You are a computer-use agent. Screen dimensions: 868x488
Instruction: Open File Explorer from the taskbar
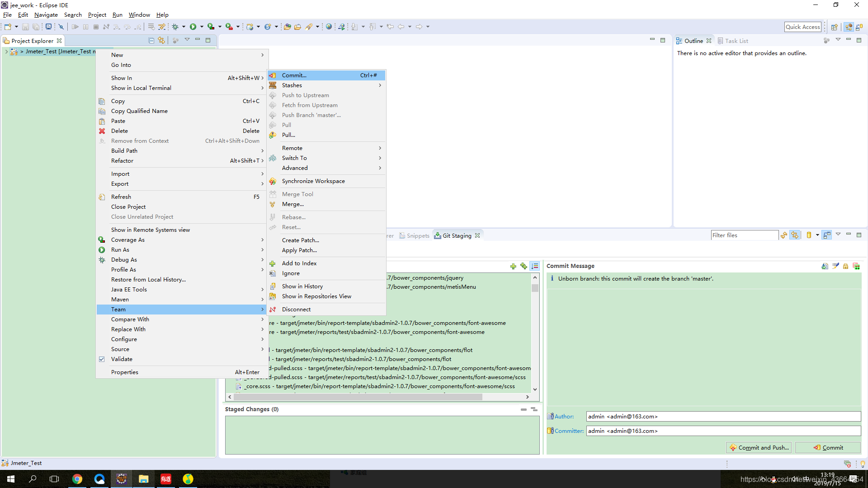(144, 479)
